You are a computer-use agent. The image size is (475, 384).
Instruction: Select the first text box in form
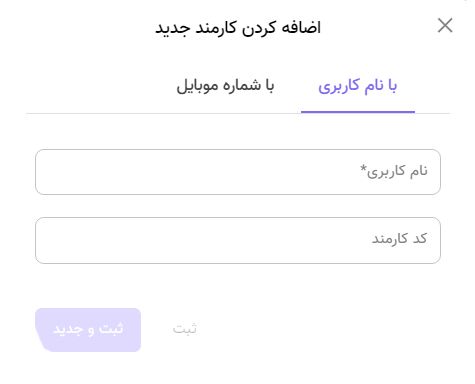click(x=238, y=172)
